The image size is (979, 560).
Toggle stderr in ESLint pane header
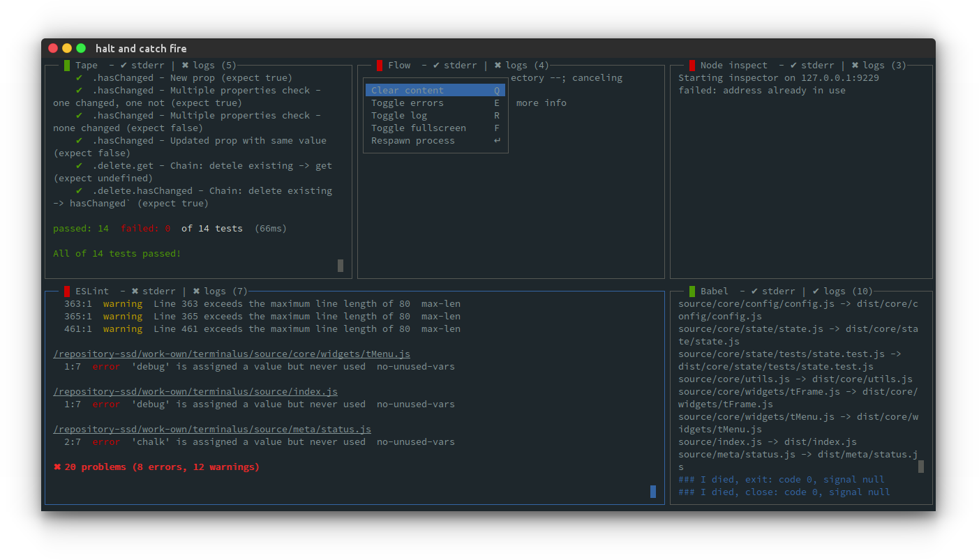154,291
